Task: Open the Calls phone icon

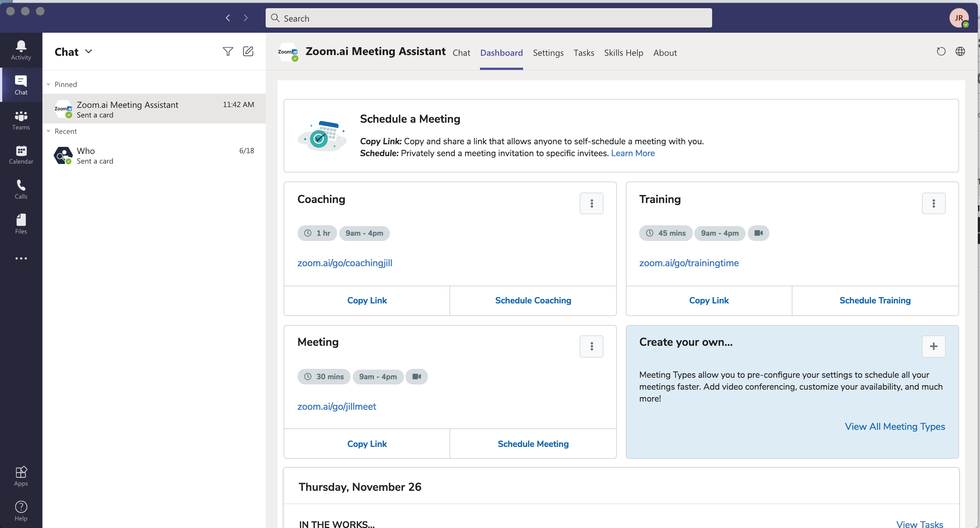Action: click(21, 189)
